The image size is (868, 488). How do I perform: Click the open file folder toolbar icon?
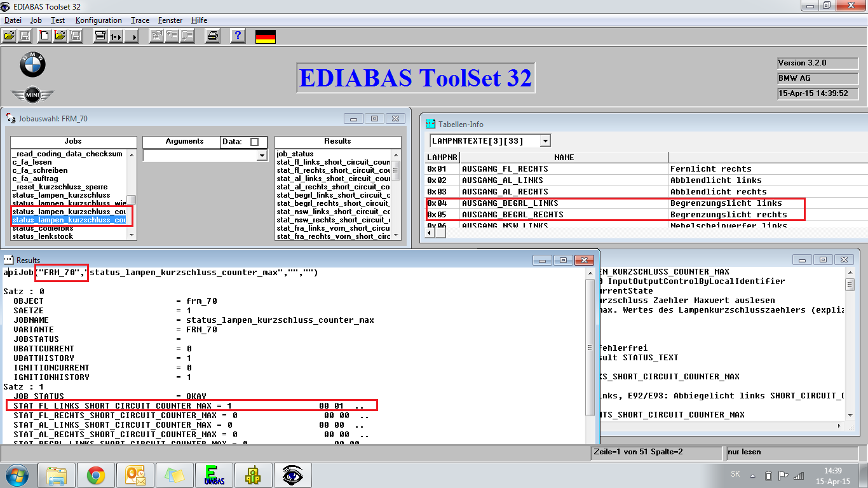[10, 36]
